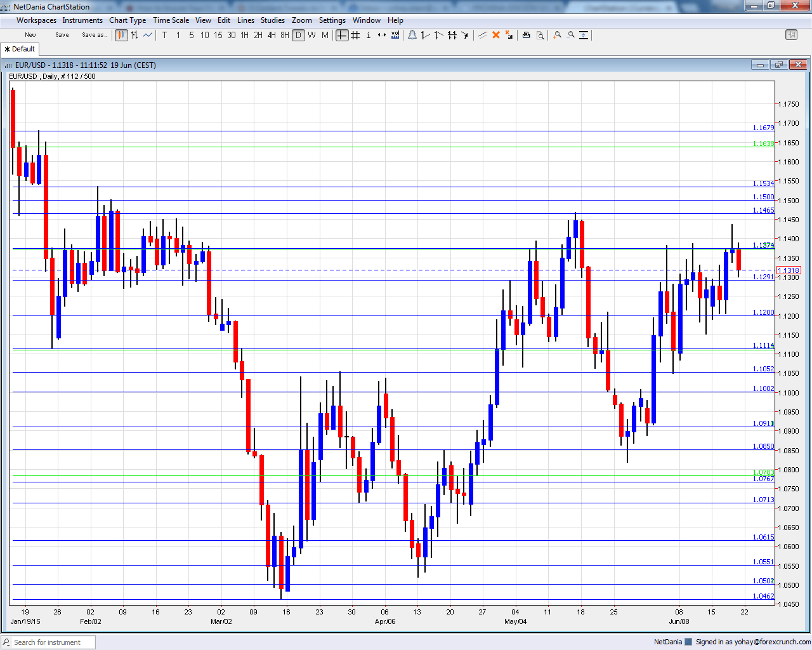Click the EUR/USD, Daily chart info text
Image resolution: width=812 pixels, height=650 pixels.
click(52, 76)
